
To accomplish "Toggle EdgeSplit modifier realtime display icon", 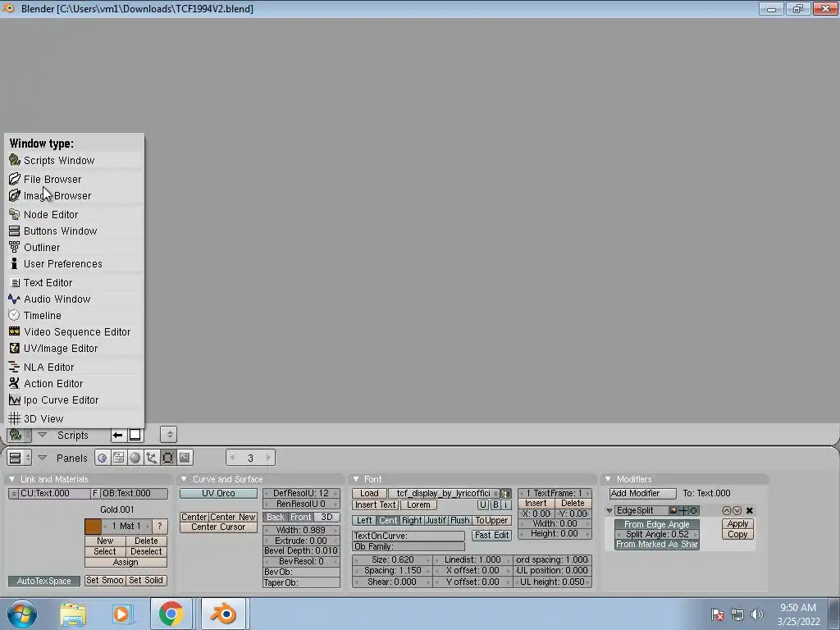I will point(683,510).
